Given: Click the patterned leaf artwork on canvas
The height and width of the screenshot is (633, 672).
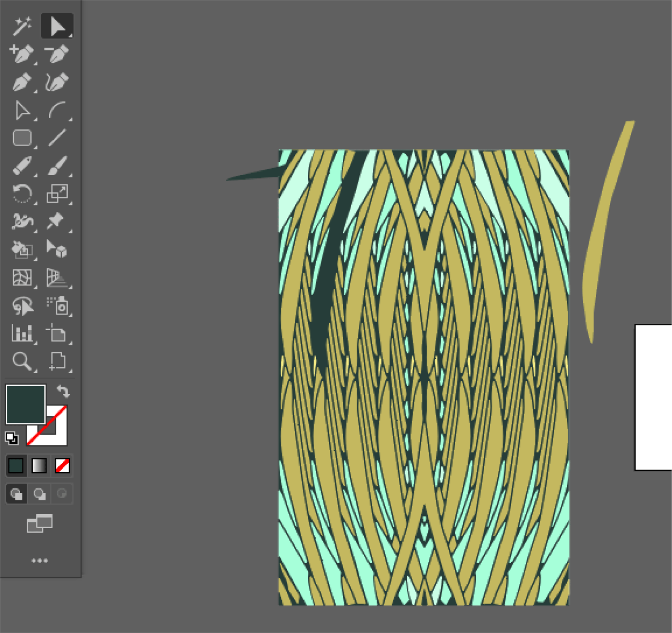Looking at the screenshot, I should [424, 378].
